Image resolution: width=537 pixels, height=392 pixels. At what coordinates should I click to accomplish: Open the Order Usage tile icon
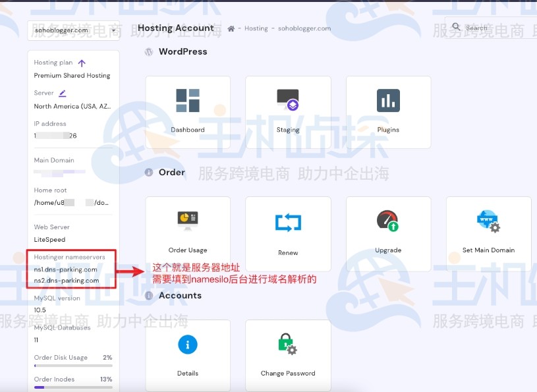point(188,221)
